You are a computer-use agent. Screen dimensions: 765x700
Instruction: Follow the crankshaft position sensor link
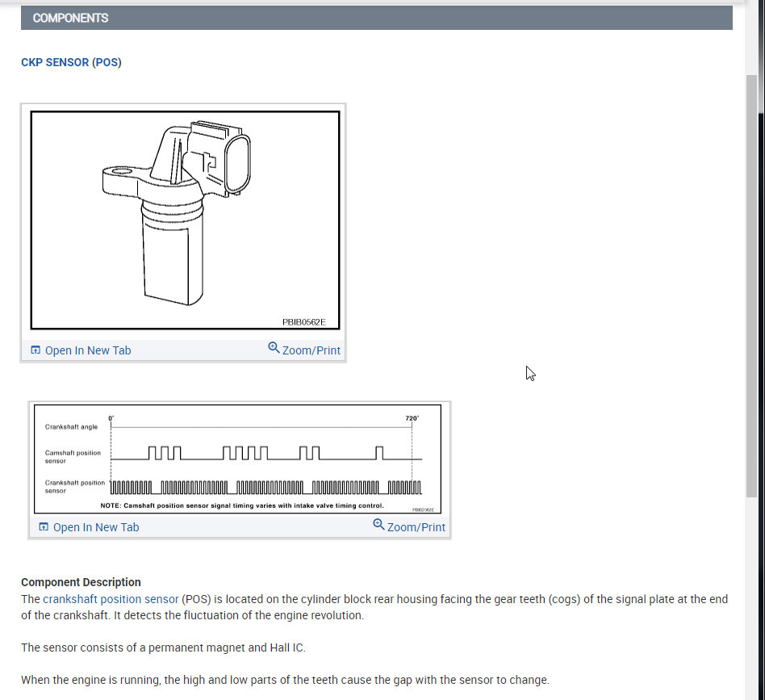(111, 599)
